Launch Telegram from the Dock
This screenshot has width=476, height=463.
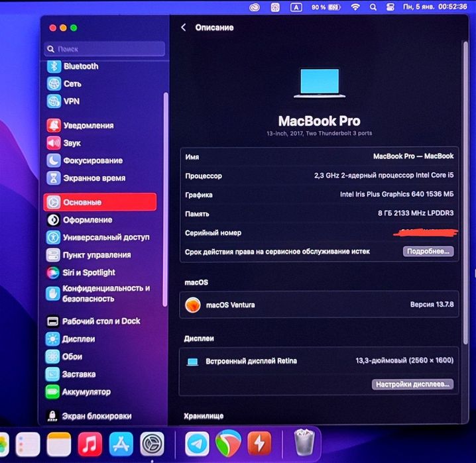pos(197,444)
